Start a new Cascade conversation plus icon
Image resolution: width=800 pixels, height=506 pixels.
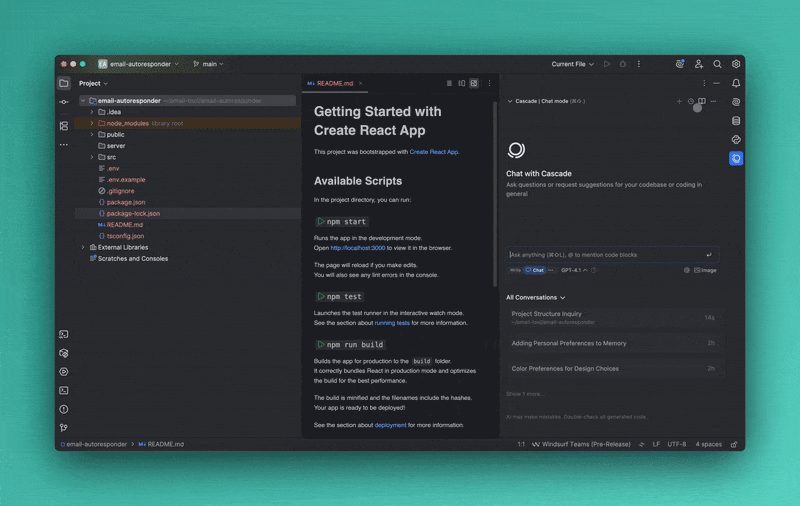(x=679, y=102)
